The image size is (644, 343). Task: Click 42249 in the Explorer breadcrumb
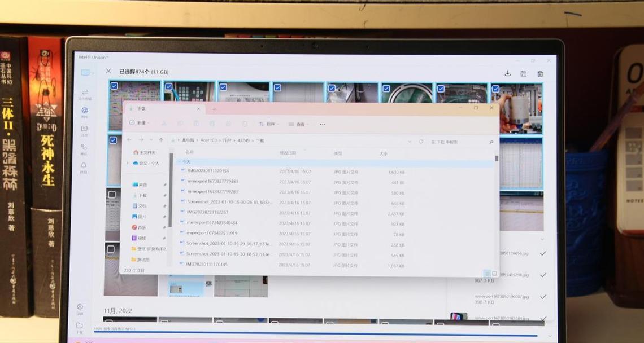[243, 140]
